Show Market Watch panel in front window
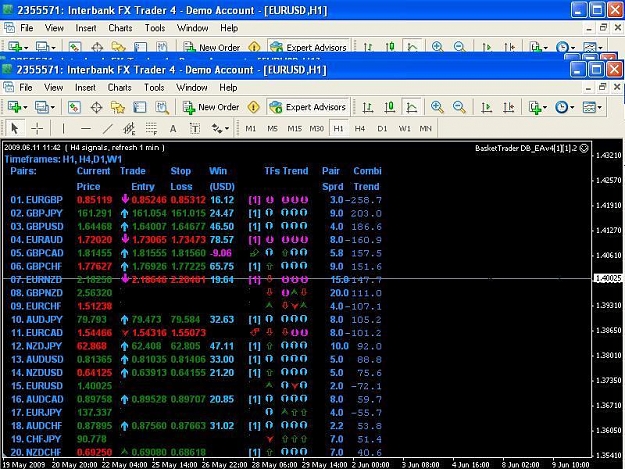Image resolution: width=625 pixels, height=469 pixels. point(74,107)
